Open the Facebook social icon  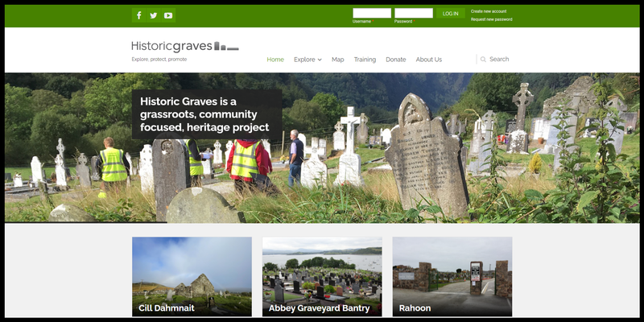point(138,15)
